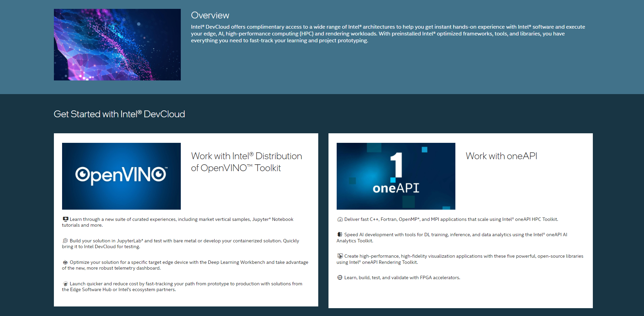Click the text about Edge Software Hub
644x316 pixels.
pos(182,287)
